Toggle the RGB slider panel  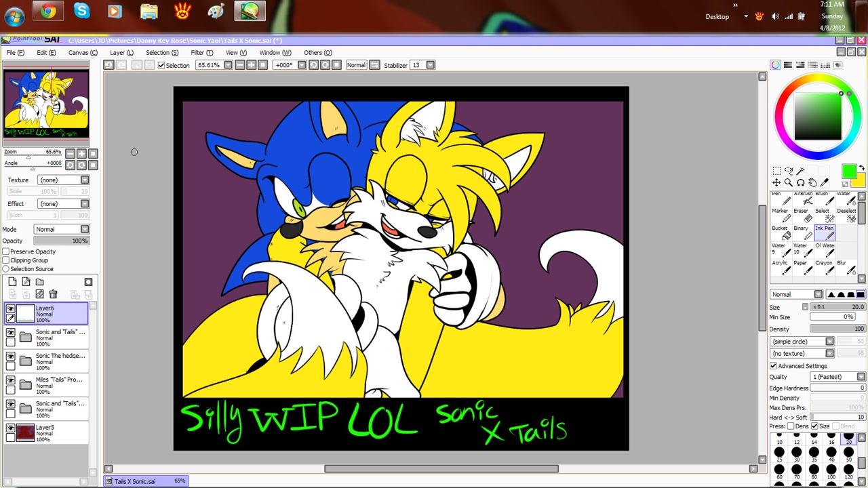pyautogui.click(x=788, y=65)
